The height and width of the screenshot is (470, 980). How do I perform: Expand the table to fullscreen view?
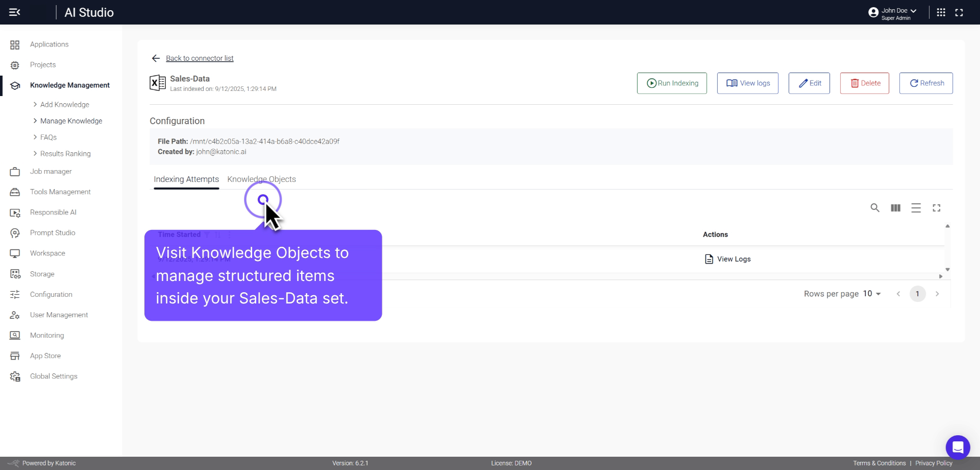[937, 208]
